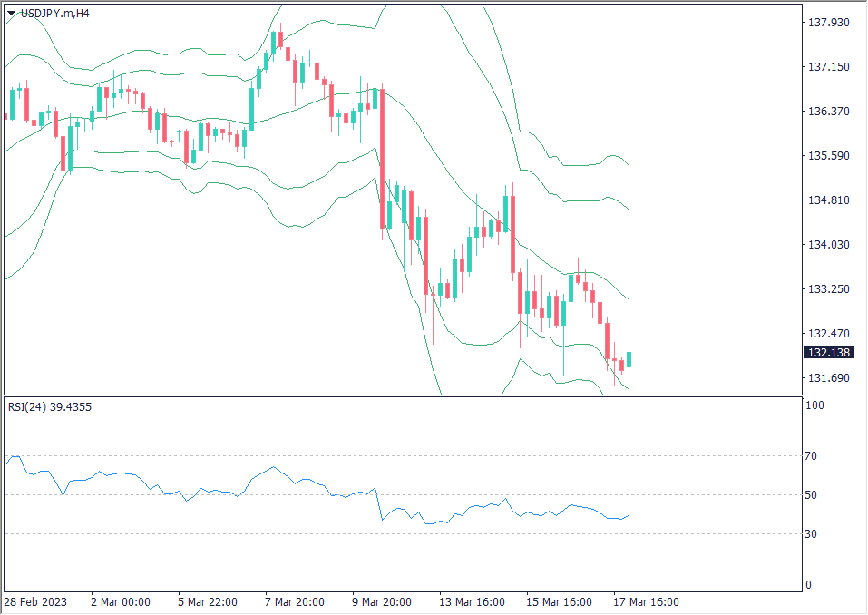Open the dropdown arrow beside USDJPY.m,H4
The width and height of the screenshot is (868, 615).
click(x=11, y=13)
